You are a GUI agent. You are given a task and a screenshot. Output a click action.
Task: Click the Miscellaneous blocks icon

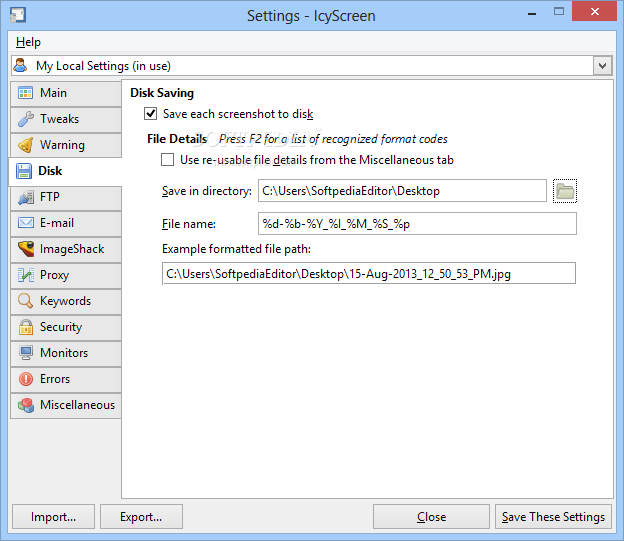25,405
